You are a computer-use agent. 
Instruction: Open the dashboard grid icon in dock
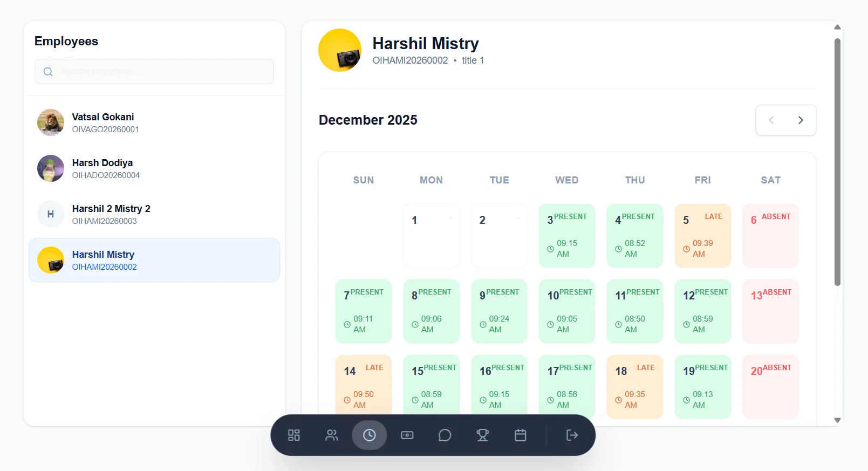point(294,435)
